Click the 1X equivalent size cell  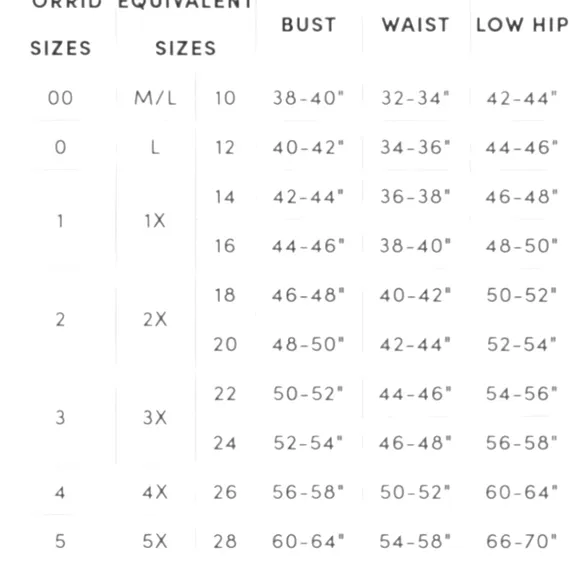(155, 221)
